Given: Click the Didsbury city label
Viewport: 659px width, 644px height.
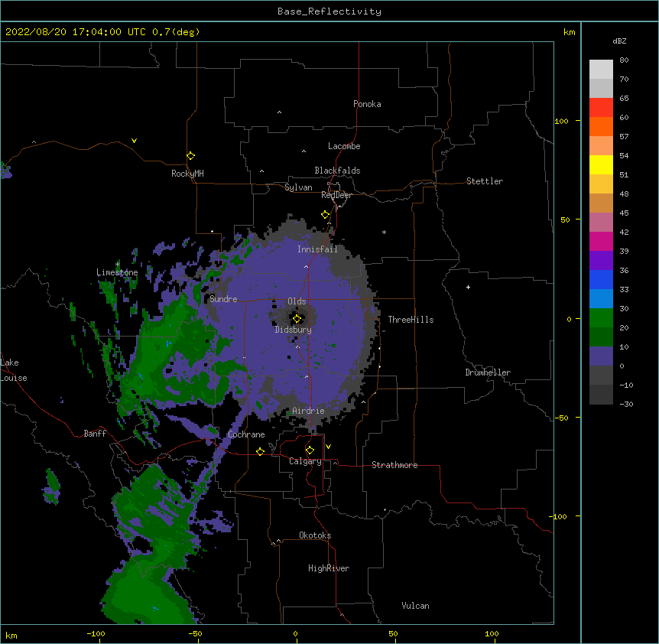Looking at the screenshot, I should click(x=294, y=330).
